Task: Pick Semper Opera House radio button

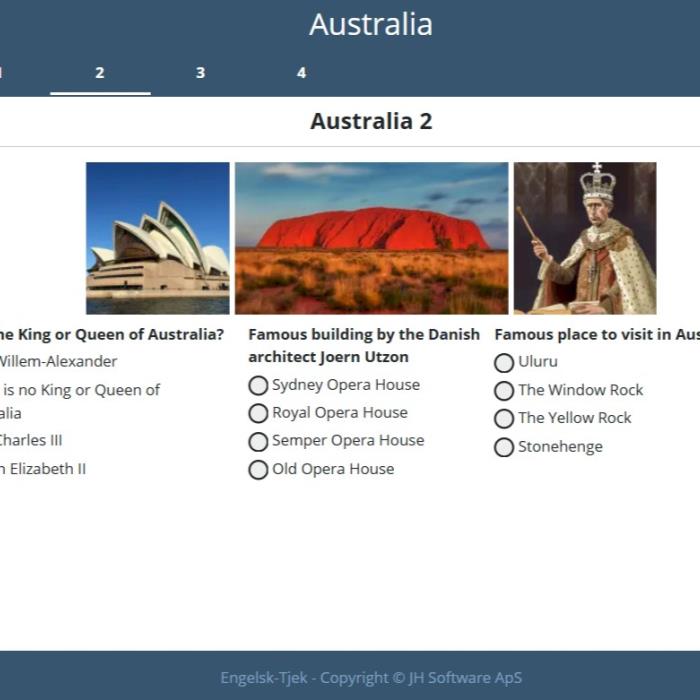Action: (258, 442)
